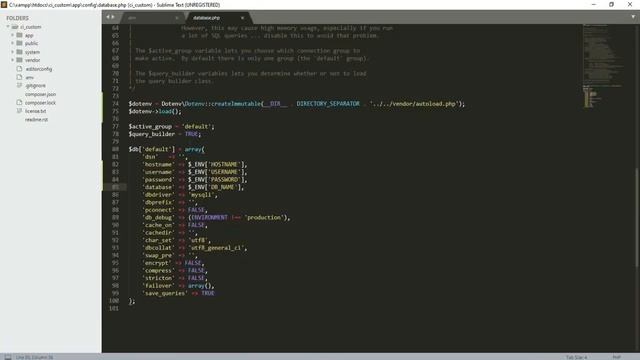Click the Line and Column status text

pos(34,357)
